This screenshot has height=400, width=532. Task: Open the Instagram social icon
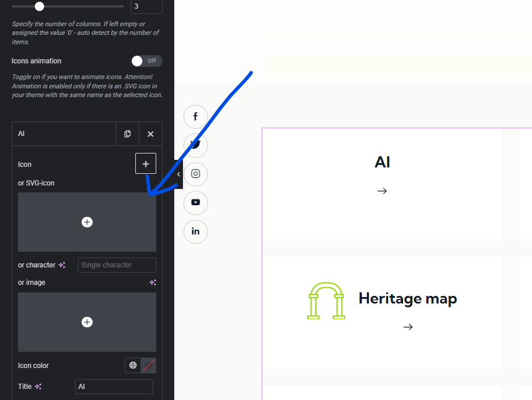195,174
